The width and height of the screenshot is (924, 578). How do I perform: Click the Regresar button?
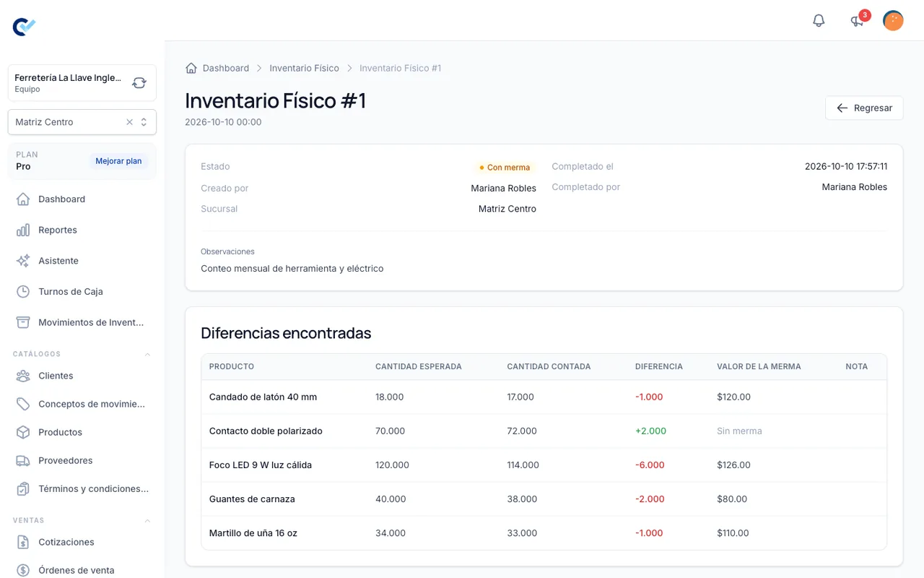pos(864,108)
